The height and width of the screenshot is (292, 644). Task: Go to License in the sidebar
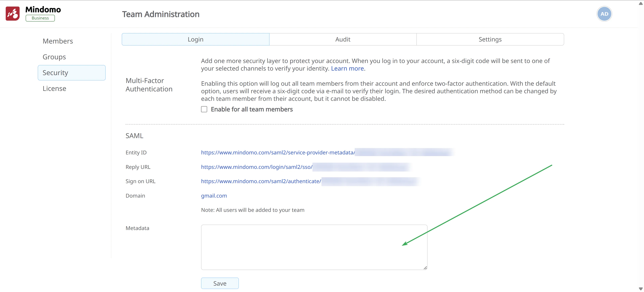55,88
